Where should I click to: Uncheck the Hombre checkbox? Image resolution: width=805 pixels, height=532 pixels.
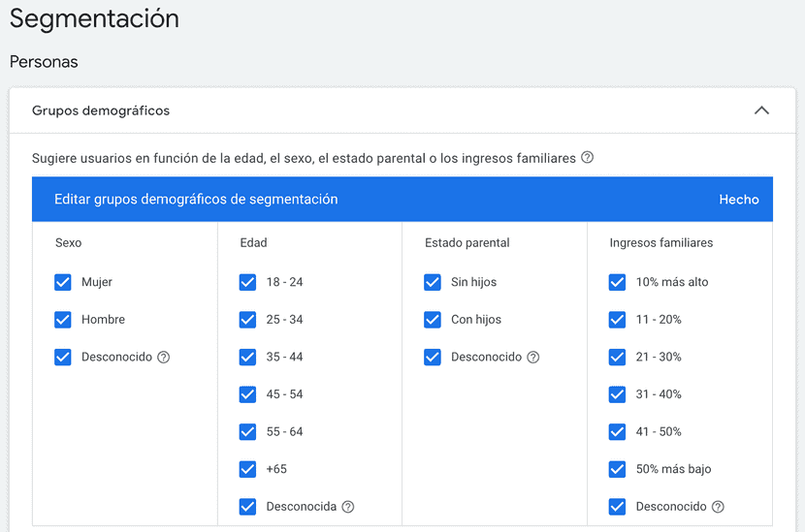pyautogui.click(x=63, y=320)
